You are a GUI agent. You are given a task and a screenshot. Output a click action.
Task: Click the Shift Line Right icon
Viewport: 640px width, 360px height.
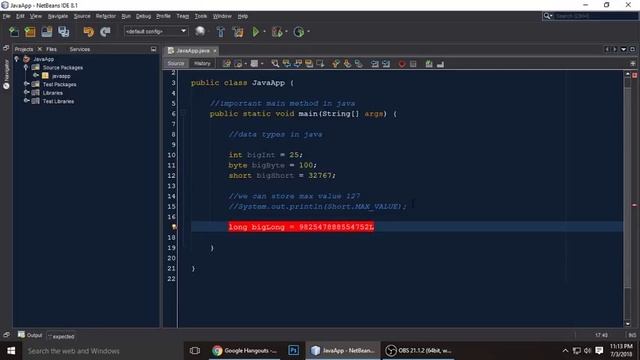(386, 64)
